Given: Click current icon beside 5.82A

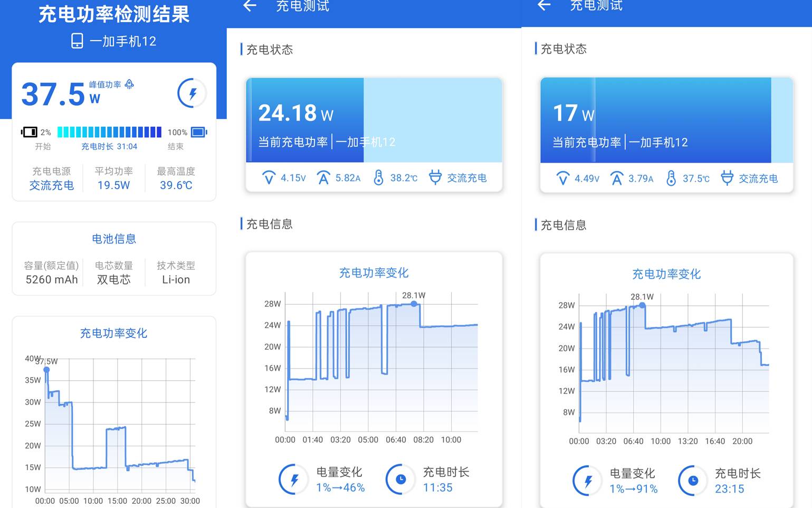Looking at the screenshot, I should 323,178.
